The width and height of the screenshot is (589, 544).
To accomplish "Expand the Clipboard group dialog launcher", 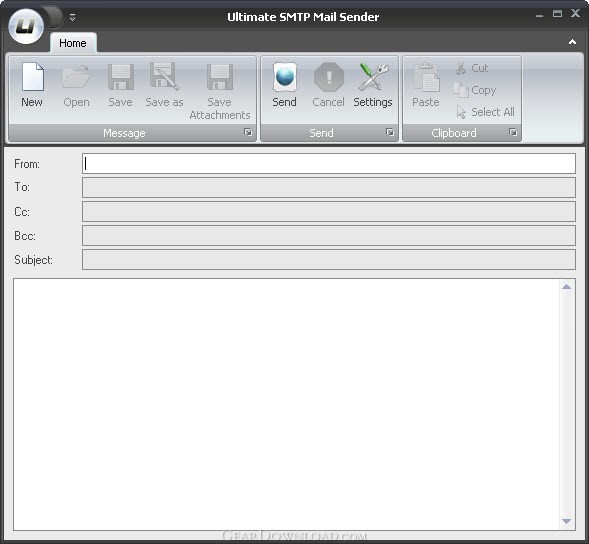I will tap(513, 132).
